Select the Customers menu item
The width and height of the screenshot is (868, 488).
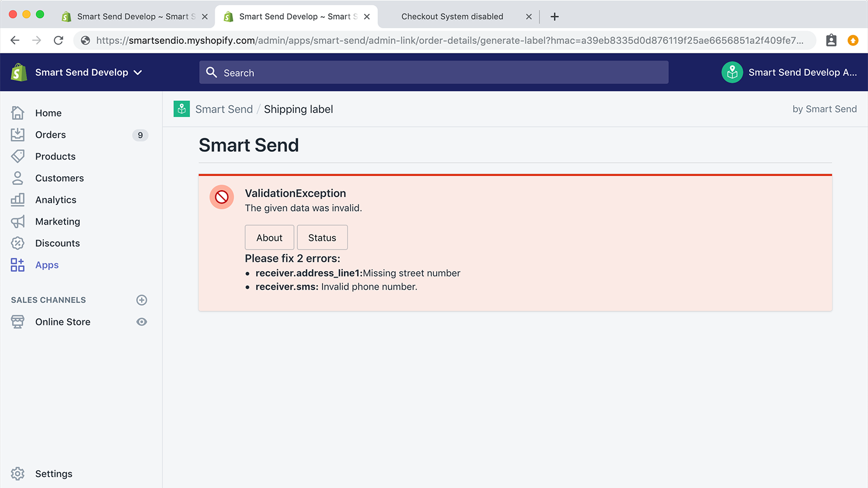click(x=59, y=178)
